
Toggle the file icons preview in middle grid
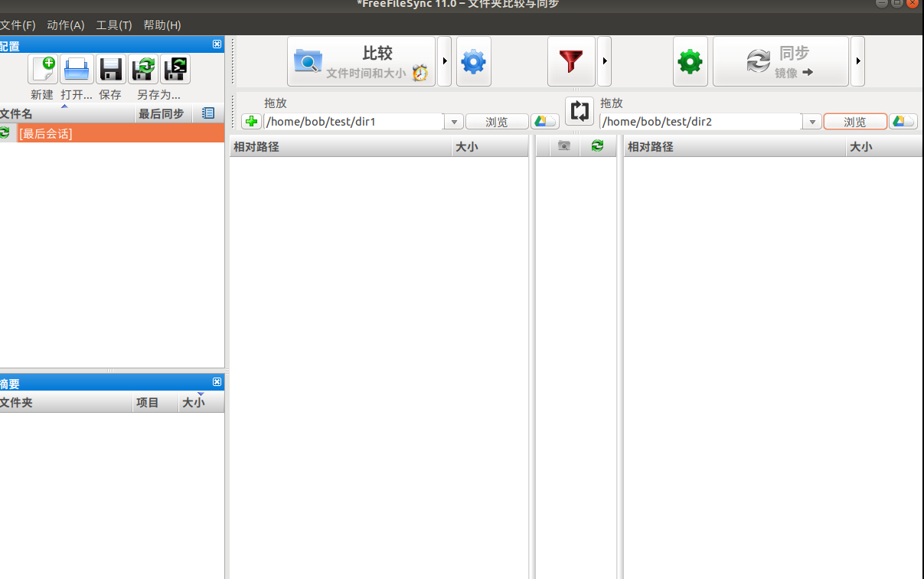click(563, 146)
